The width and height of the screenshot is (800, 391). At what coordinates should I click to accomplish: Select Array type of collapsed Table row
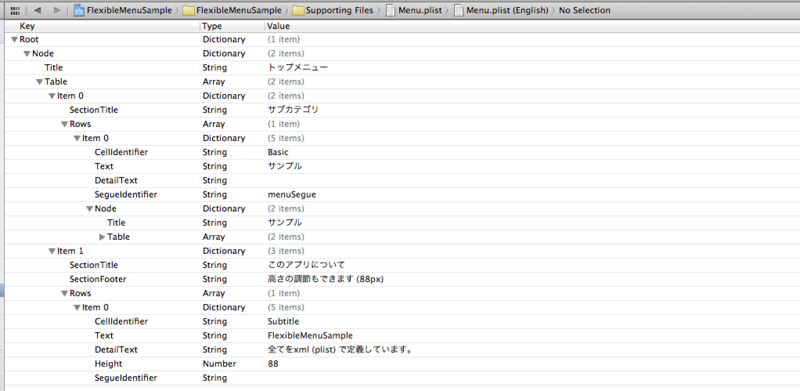pos(214,237)
